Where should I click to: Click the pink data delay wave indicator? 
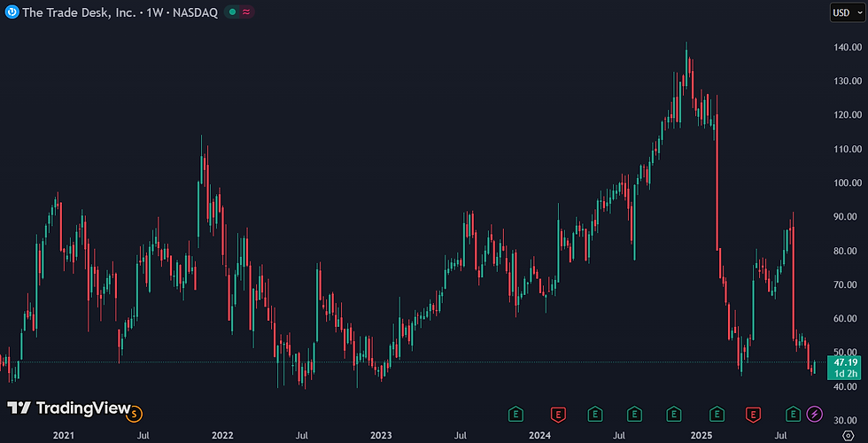(x=245, y=12)
